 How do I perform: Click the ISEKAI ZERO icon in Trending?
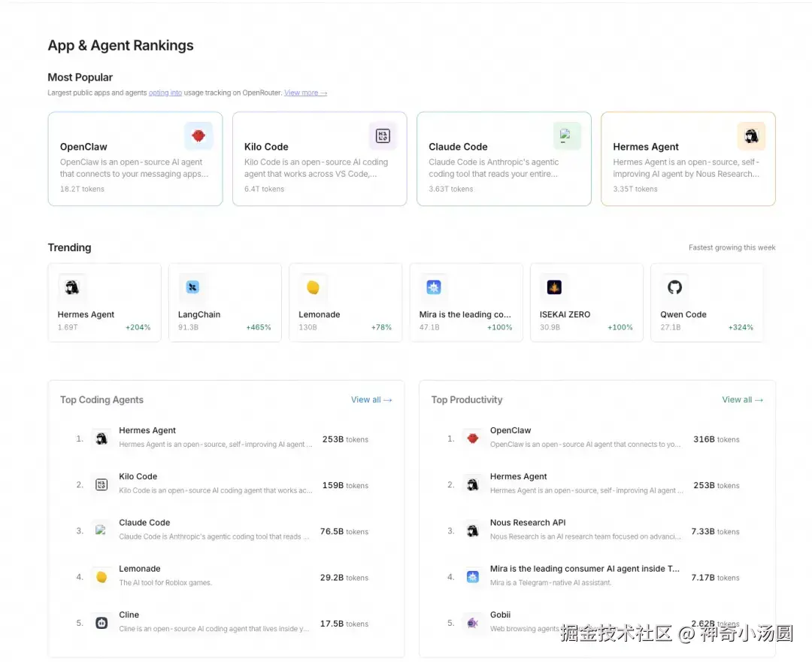554,287
